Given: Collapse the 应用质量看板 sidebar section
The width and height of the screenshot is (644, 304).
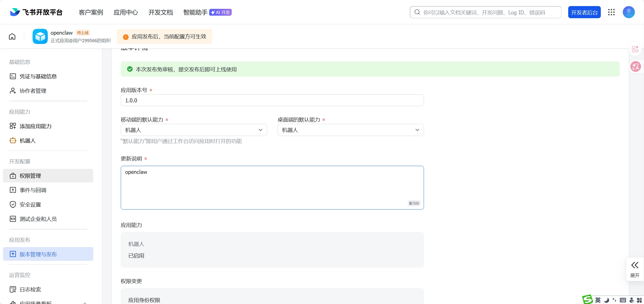Looking at the screenshot, I should click(x=85, y=302).
